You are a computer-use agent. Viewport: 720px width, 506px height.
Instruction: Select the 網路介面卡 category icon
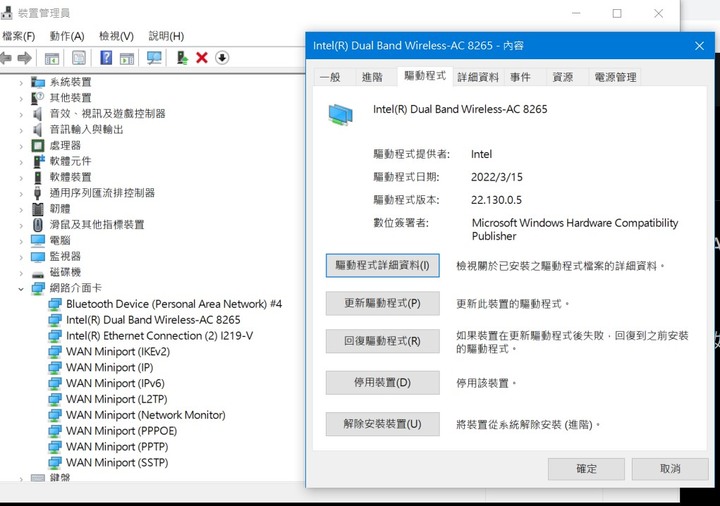(38, 288)
